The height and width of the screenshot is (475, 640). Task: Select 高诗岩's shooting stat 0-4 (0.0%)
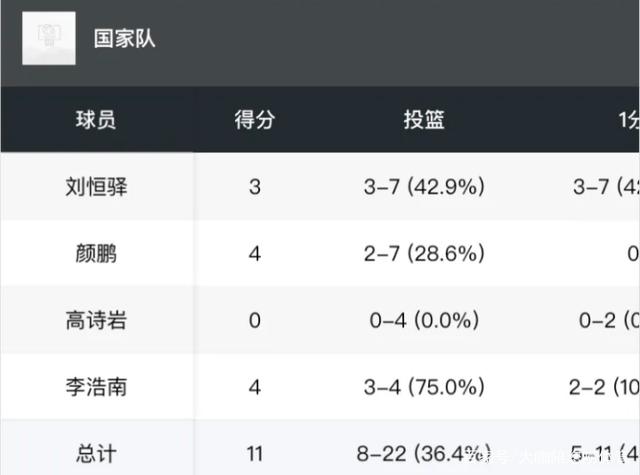pos(423,321)
